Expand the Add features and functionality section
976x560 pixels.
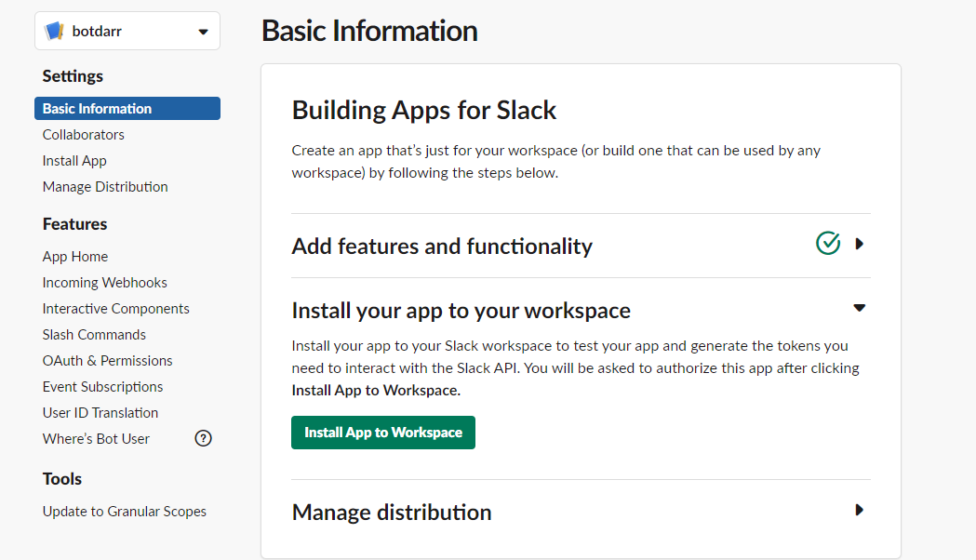(x=860, y=244)
